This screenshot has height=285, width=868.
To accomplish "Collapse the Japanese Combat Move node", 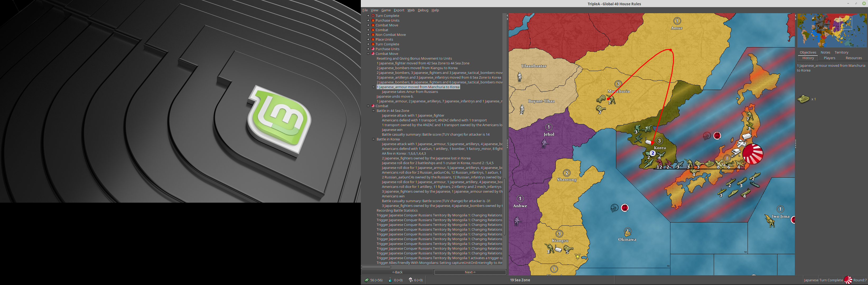I will (368, 54).
